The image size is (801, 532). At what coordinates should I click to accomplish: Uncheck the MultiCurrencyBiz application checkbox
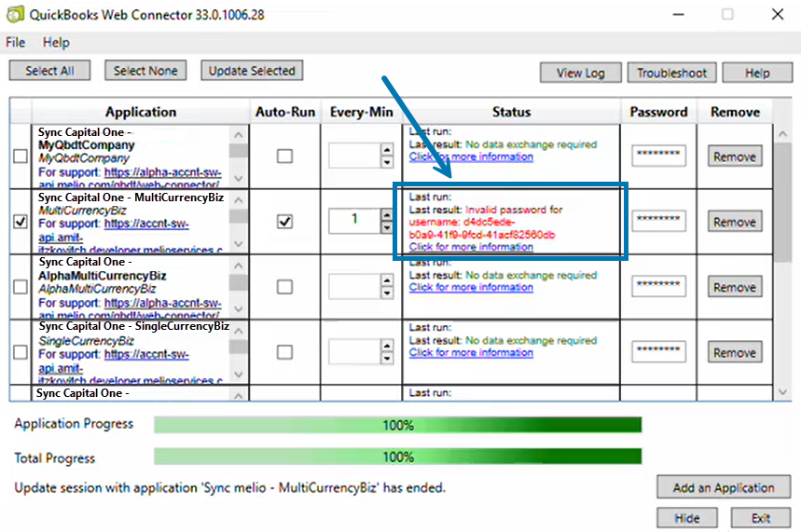(21, 222)
